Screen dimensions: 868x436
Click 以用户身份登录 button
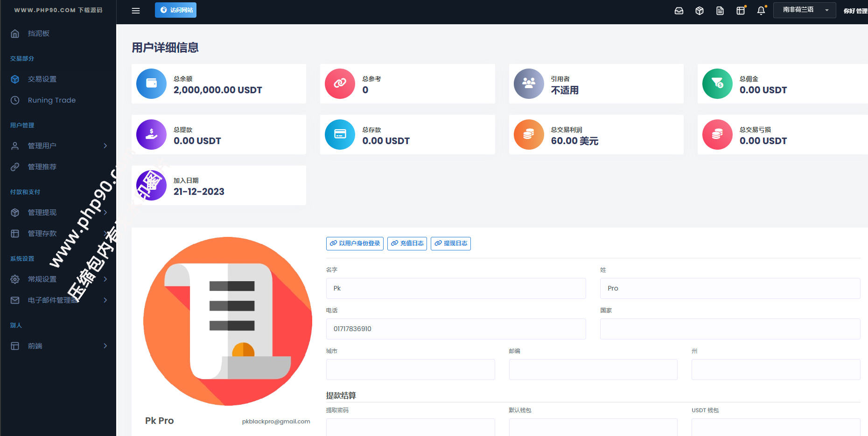[355, 243]
